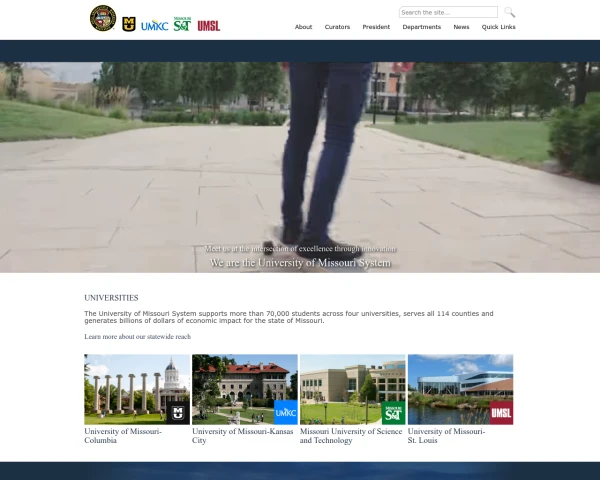This screenshot has height=480, width=600.
Task: Follow Learn more about our statewide reach link
Action: tap(137, 336)
